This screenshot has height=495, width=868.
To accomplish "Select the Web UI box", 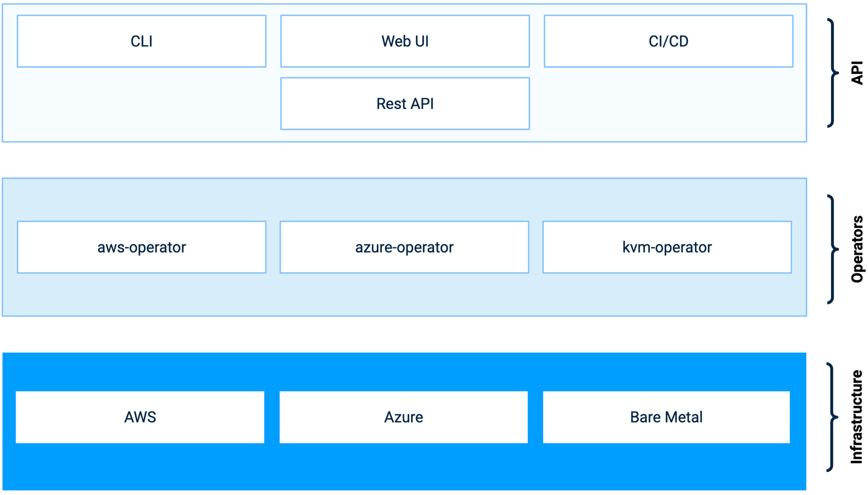I will click(x=405, y=42).
